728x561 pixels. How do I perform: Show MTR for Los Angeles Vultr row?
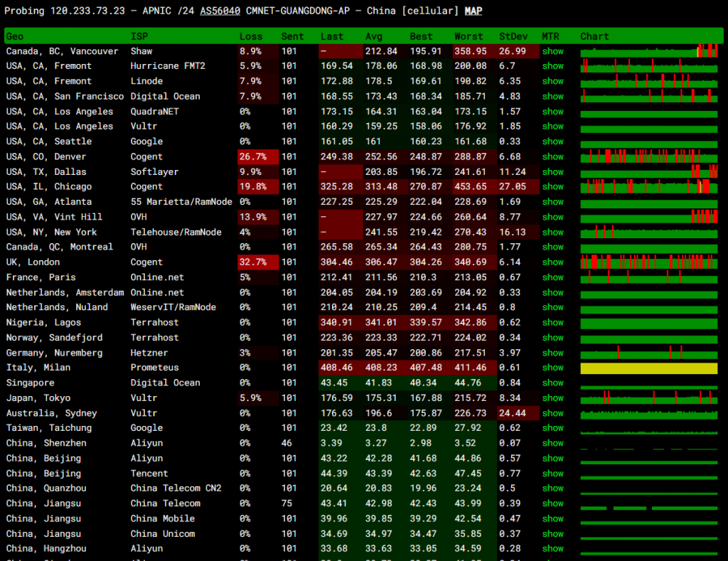[x=552, y=127]
